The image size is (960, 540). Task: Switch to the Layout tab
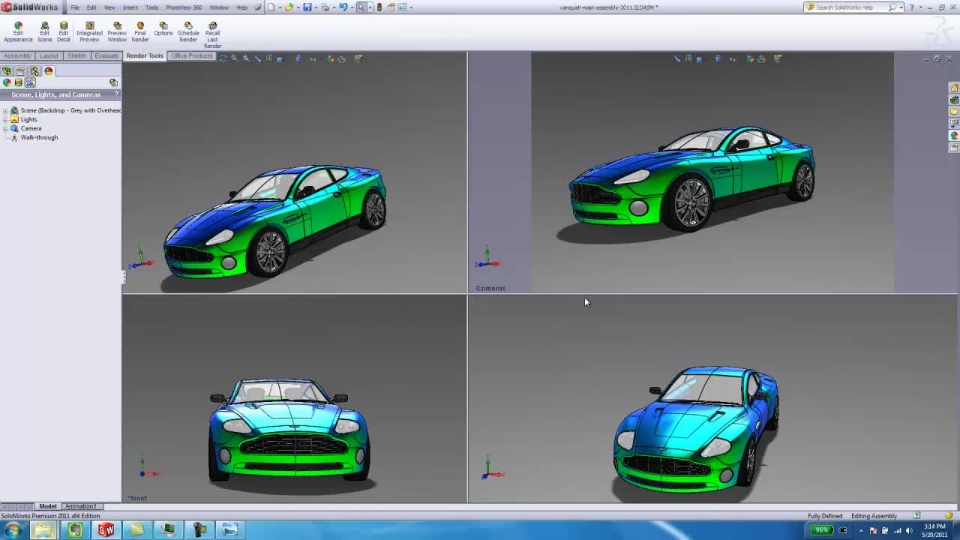49,56
